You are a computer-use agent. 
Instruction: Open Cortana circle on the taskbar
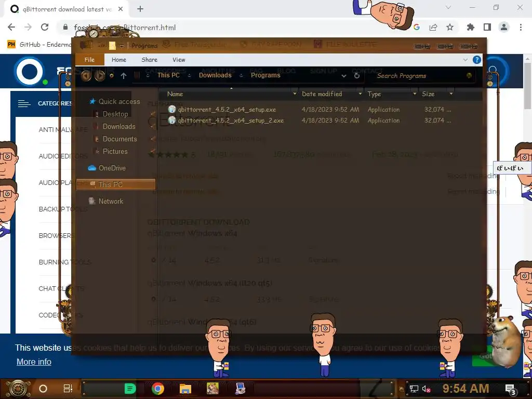coord(43,389)
